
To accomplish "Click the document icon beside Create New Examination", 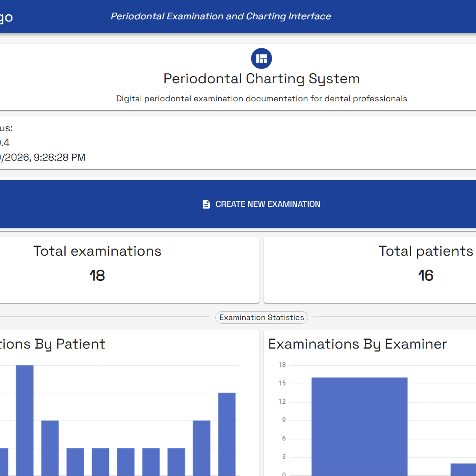I will (206, 204).
